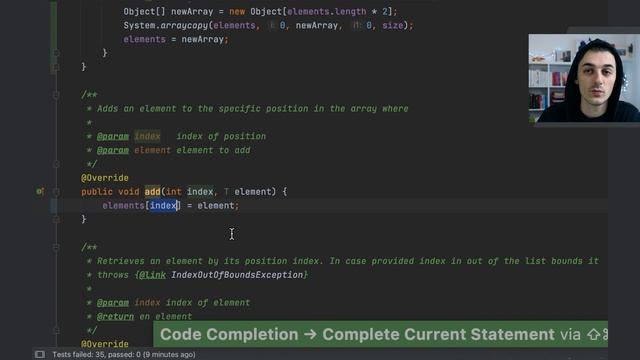640x360 pixels.
Task: Collapse add method via fold marker at signature
Action: click(56, 192)
